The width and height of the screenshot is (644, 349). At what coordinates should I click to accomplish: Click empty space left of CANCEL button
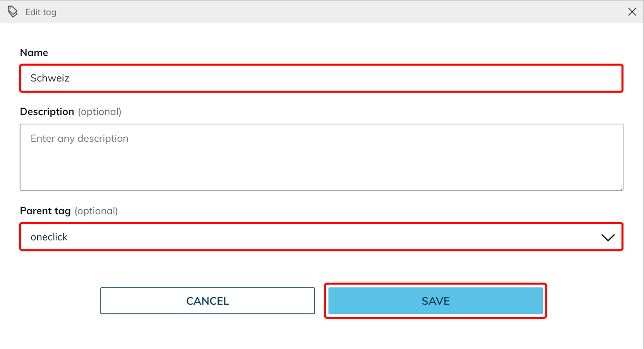(50, 301)
